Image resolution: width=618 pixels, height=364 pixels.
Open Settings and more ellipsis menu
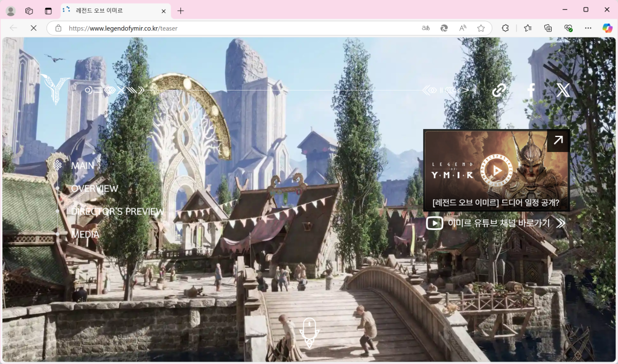tap(588, 28)
